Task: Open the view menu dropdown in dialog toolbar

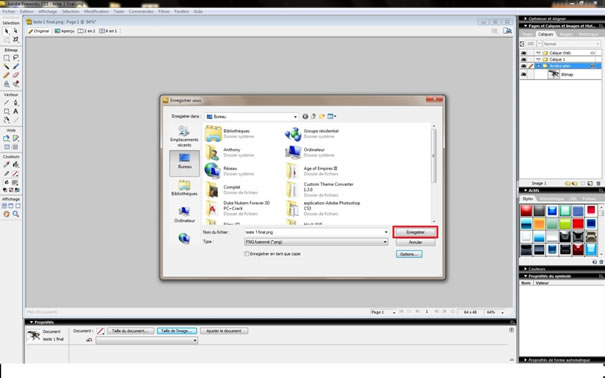Action: click(332, 116)
